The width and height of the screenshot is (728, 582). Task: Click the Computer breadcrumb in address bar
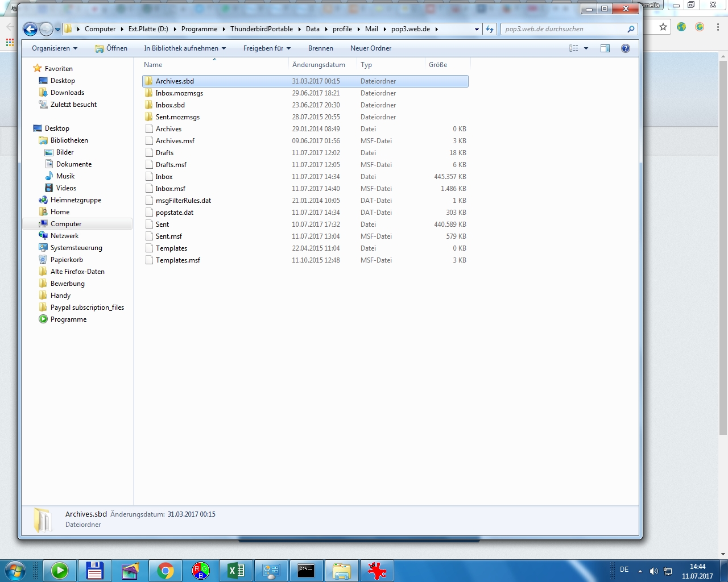coord(100,29)
